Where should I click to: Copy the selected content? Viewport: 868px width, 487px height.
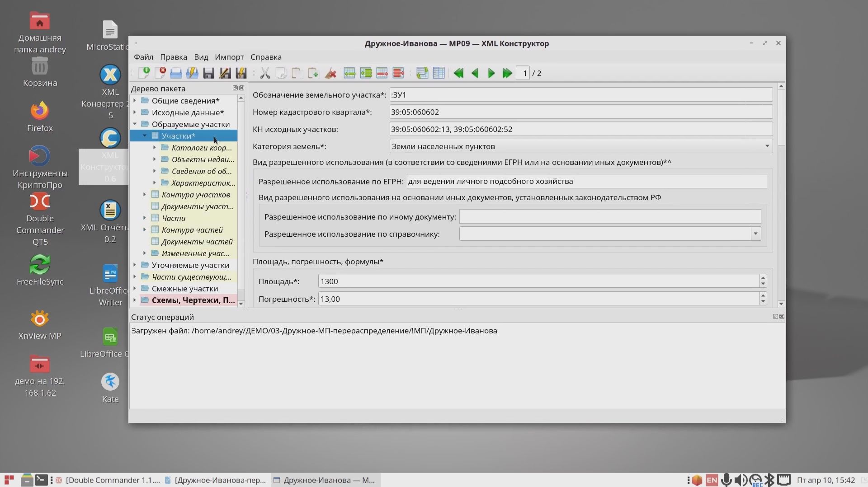(281, 73)
